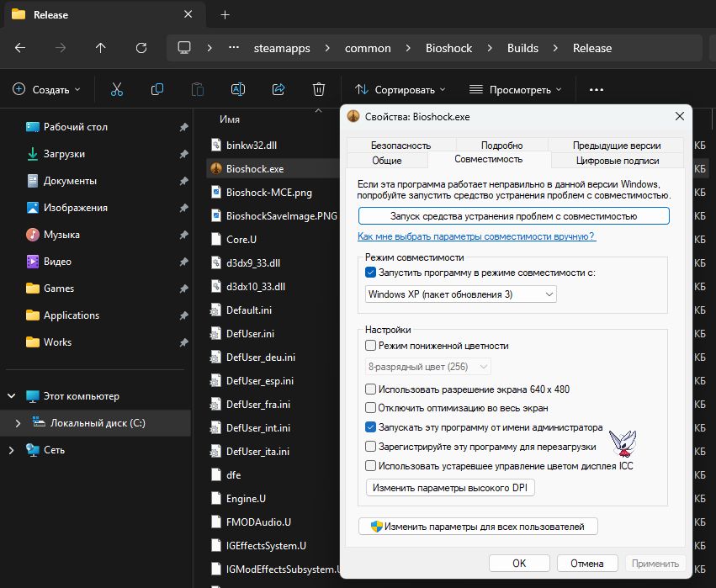Switch to Подробно (Details) tab

pos(501,146)
